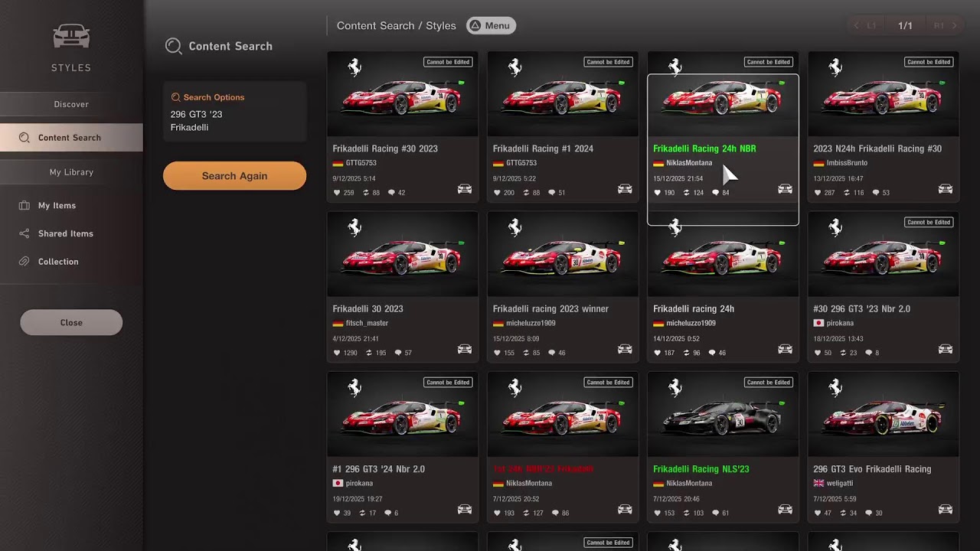The height and width of the screenshot is (551, 980).
Task: Click date "14/12/2025 0:52"
Action: point(676,339)
